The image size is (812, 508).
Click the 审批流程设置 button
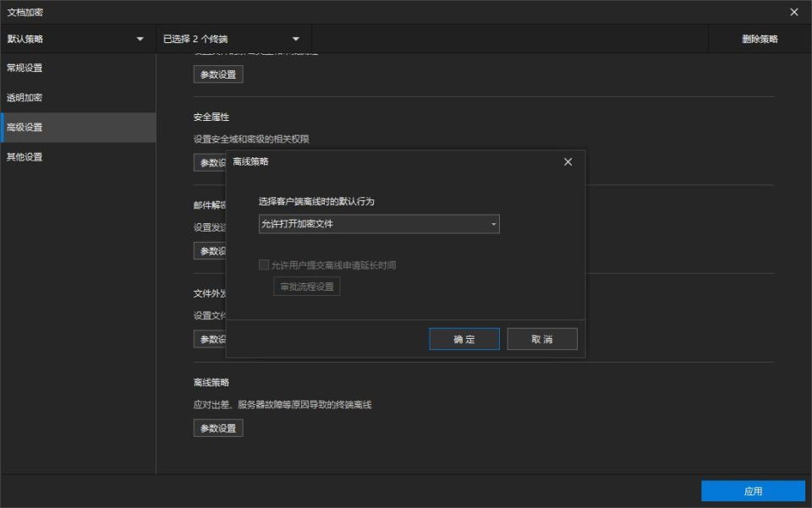[x=306, y=287]
